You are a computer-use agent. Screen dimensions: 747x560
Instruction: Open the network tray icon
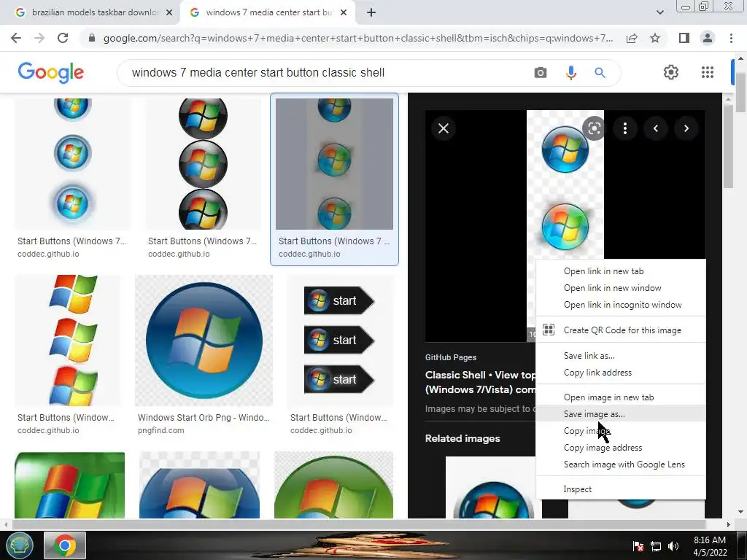point(656,546)
